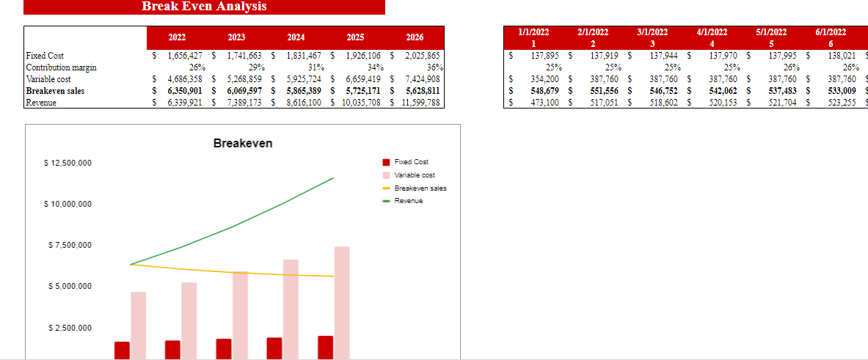Select revenue cell 6,339,921
This screenshot has height=360, width=868.
point(177,103)
